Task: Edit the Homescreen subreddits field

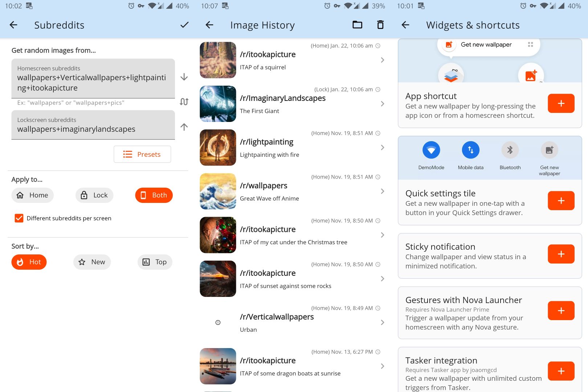Action: (93, 78)
